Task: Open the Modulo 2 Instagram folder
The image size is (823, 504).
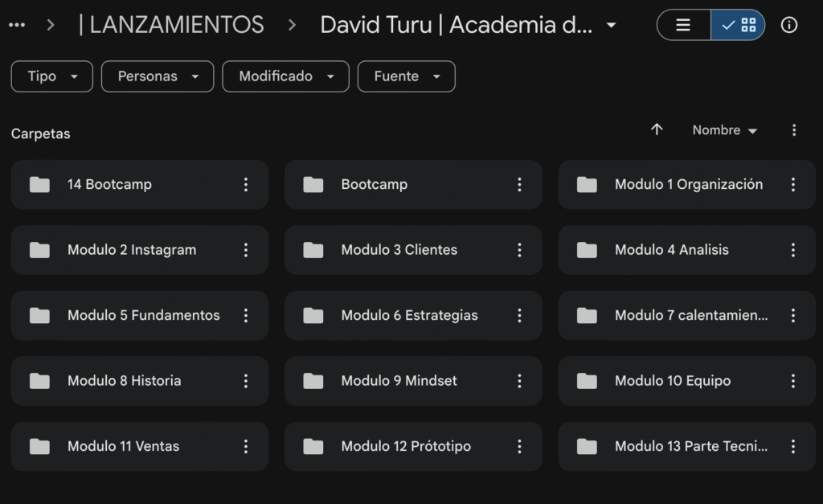Action: (x=132, y=250)
